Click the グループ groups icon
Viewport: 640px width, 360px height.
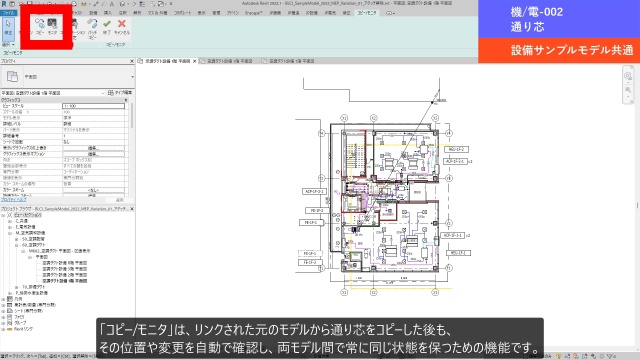point(9,322)
